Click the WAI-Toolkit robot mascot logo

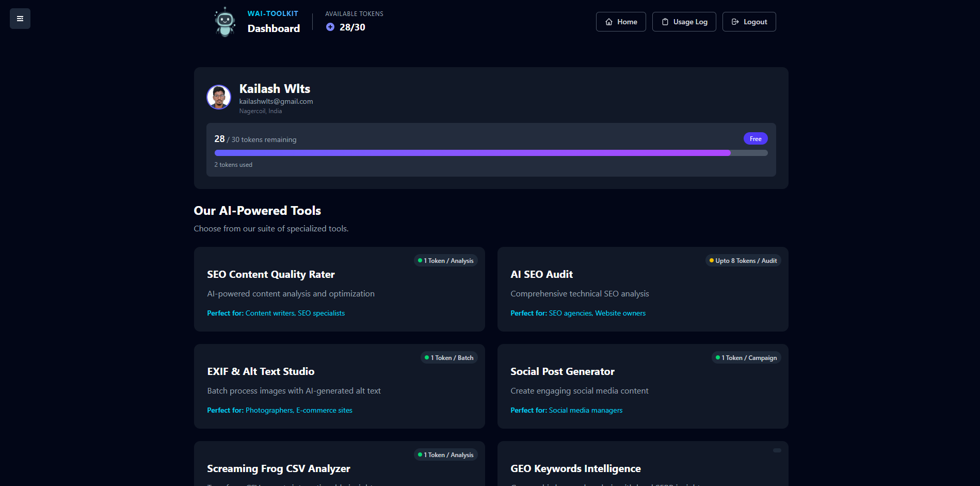tap(224, 22)
